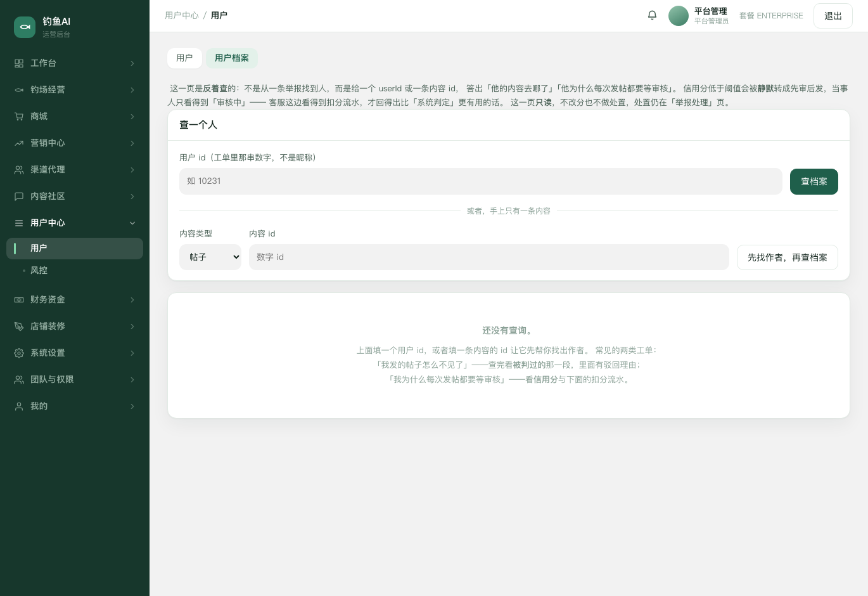
Task: Click the 用户中心 breadcrumb link
Action: point(182,15)
